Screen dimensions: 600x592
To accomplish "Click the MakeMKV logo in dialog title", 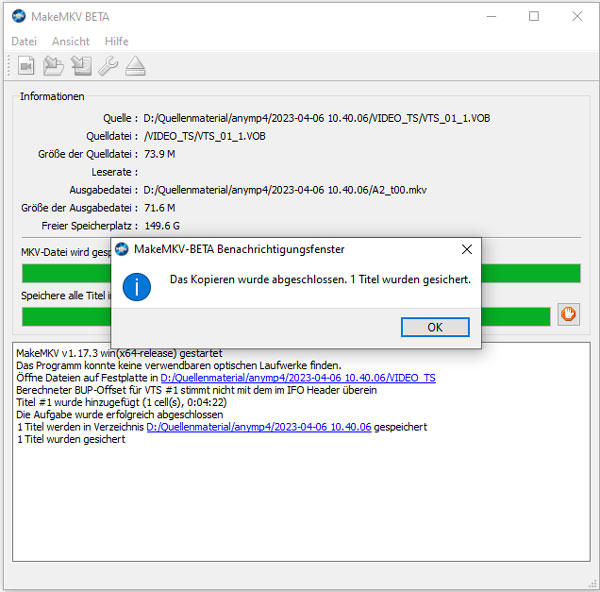I will click(122, 249).
